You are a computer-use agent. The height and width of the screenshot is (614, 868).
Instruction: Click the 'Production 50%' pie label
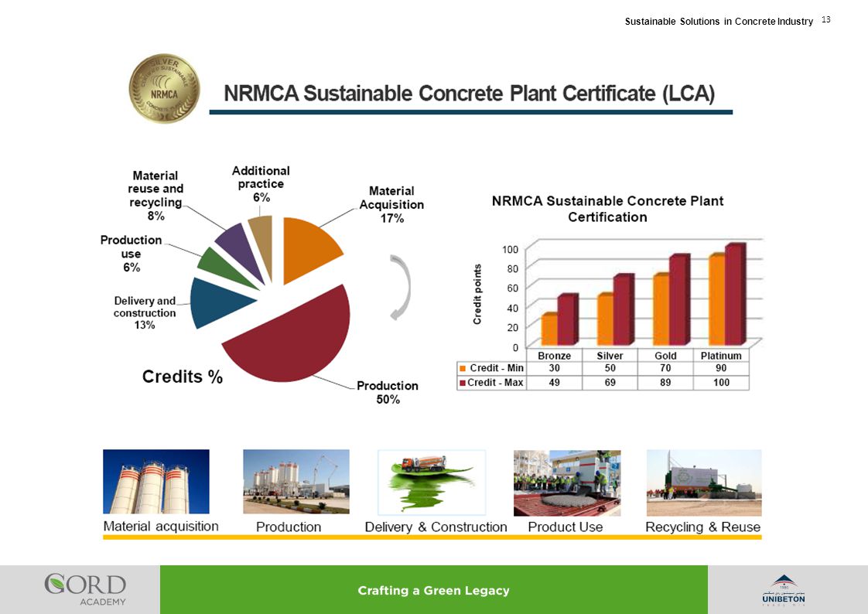(x=388, y=392)
